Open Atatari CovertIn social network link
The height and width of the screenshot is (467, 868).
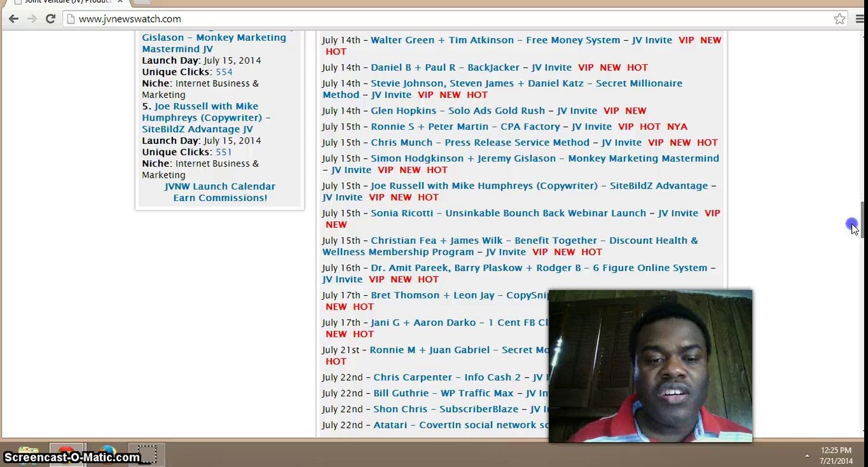[461, 425]
